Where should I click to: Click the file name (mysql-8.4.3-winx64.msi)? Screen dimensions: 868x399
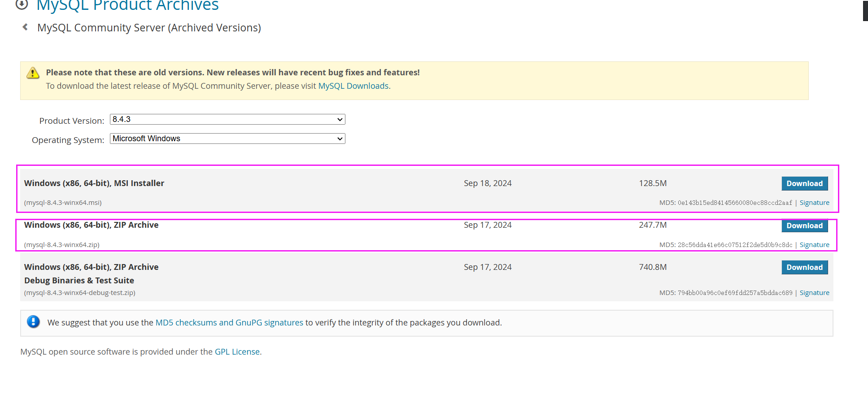click(x=63, y=203)
